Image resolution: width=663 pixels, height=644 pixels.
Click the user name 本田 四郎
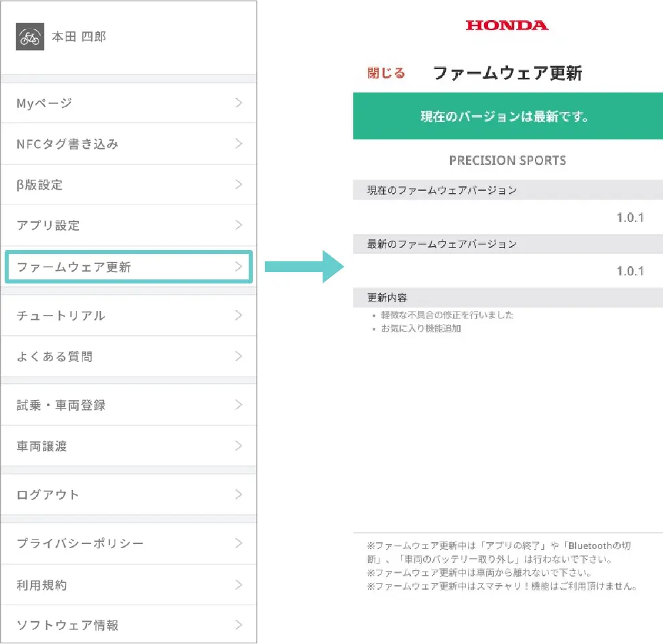coord(79,37)
